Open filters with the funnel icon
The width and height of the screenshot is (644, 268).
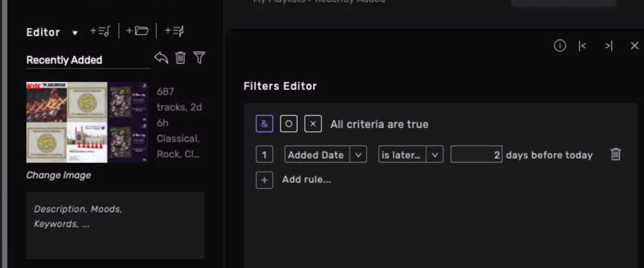(199, 58)
